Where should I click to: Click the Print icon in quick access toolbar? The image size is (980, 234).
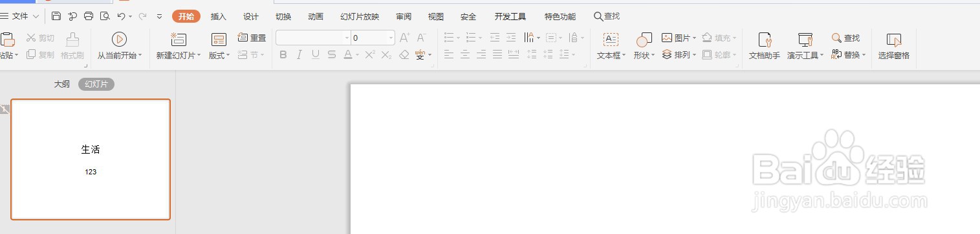89,16
